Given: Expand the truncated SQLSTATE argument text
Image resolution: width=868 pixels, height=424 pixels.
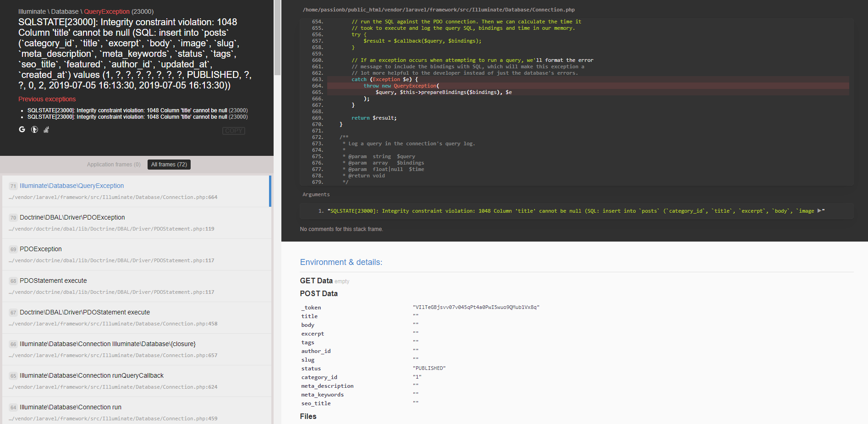Looking at the screenshot, I should click(x=820, y=211).
